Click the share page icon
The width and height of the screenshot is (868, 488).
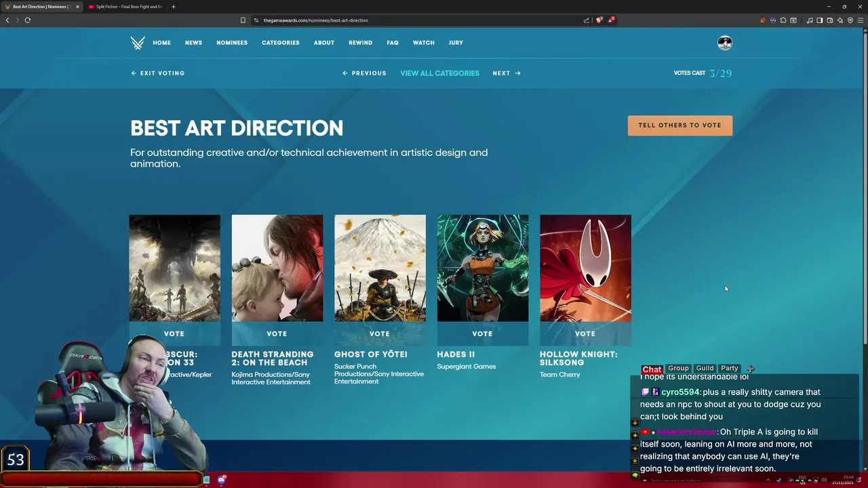click(587, 20)
